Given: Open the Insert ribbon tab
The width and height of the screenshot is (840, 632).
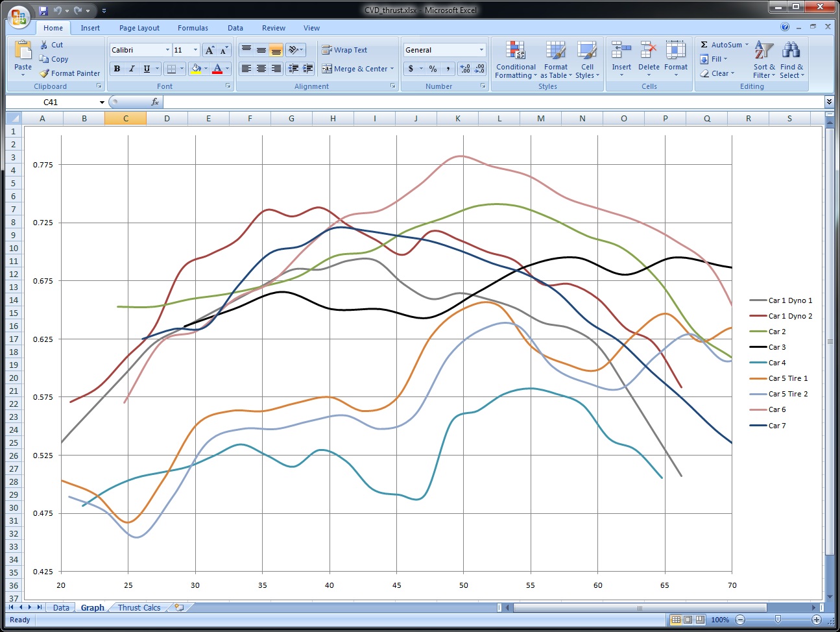Looking at the screenshot, I should 90,28.
